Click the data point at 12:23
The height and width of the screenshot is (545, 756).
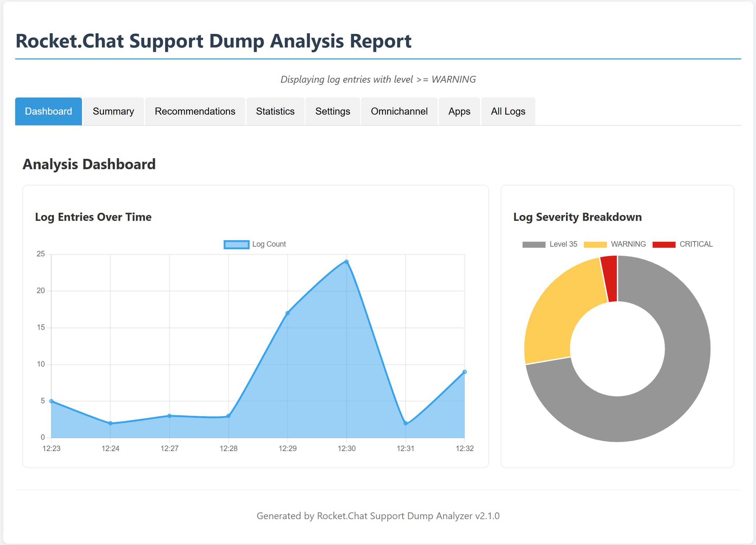tap(51, 401)
